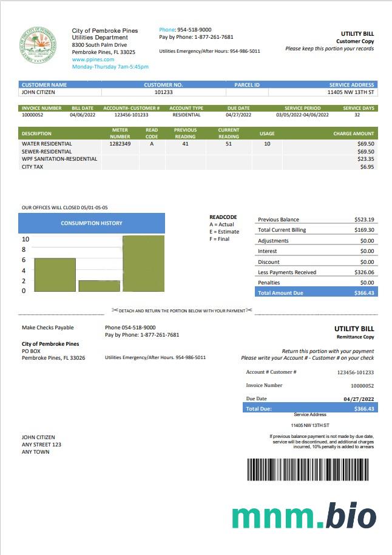Click the barcode at the bottom right
The width and height of the screenshot is (392, 555).
pos(310,470)
